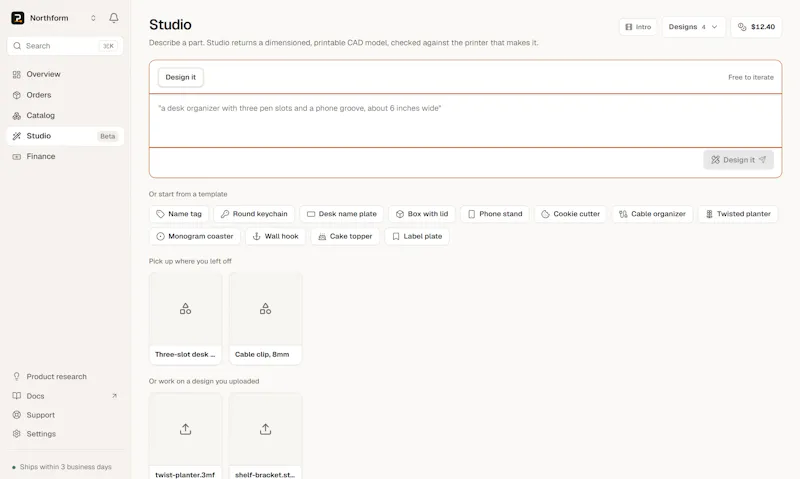Open Product research
This screenshot has width=800, height=479.
point(65,376)
